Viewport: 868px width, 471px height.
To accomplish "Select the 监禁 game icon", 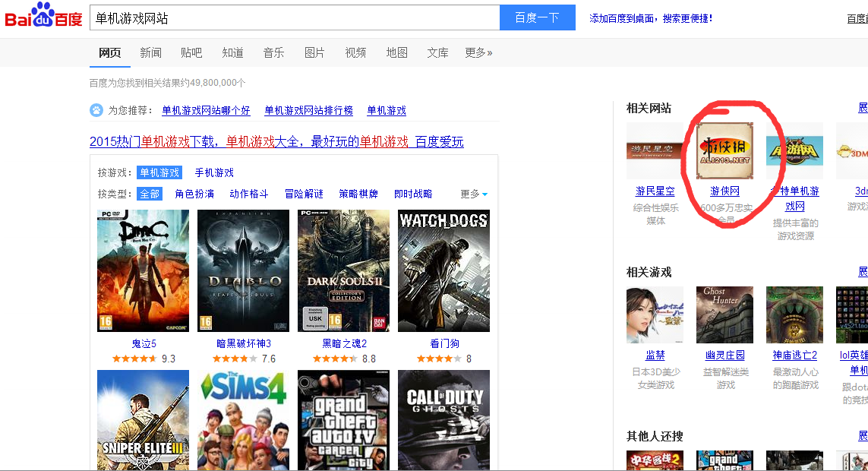I will click(x=655, y=315).
